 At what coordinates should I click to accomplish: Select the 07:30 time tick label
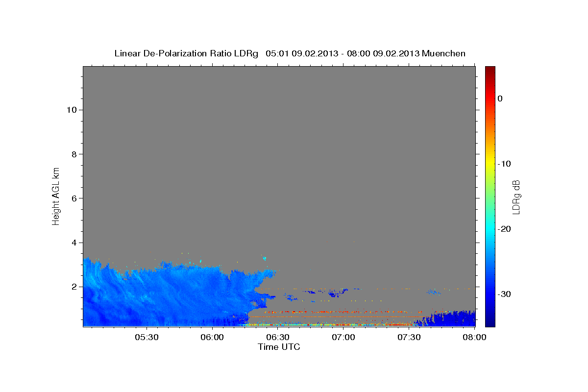[409, 337]
